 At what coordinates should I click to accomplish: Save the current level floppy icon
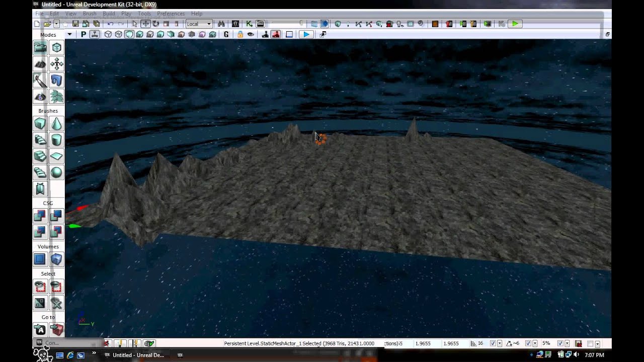click(75, 24)
